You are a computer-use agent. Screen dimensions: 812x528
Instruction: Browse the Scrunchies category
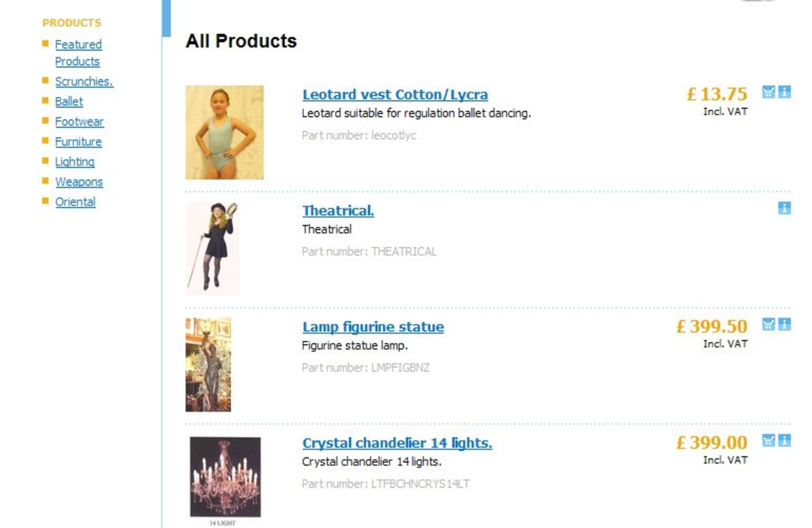(84, 82)
